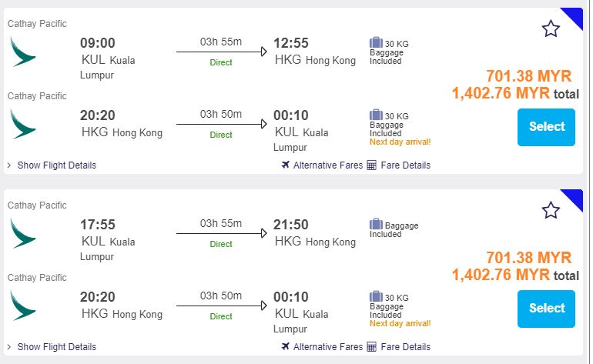
Task: Click Cathay Pacific logo beside 17:55 flight
Action: [22, 233]
